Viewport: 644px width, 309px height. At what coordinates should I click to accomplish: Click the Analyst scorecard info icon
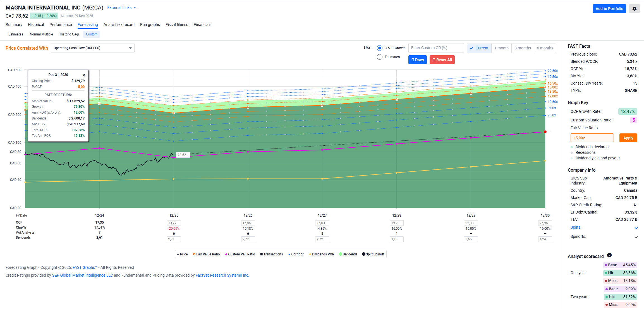pyautogui.click(x=609, y=255)
